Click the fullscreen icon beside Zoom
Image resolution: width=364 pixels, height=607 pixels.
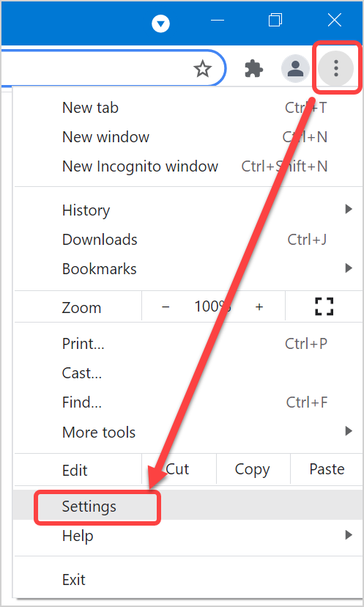click(x=324, y=306)
